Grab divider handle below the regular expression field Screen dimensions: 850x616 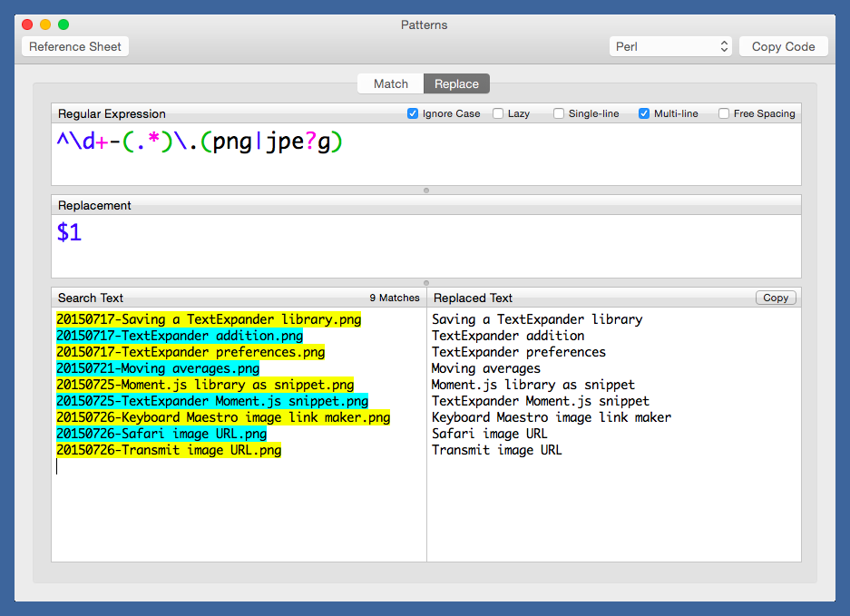point(426,191)
